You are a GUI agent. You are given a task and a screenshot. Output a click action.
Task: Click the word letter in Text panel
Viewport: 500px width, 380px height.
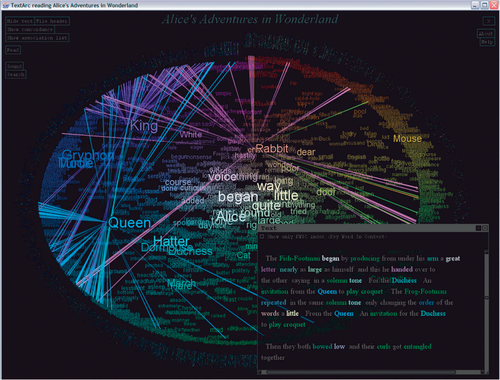click(268, 269)
